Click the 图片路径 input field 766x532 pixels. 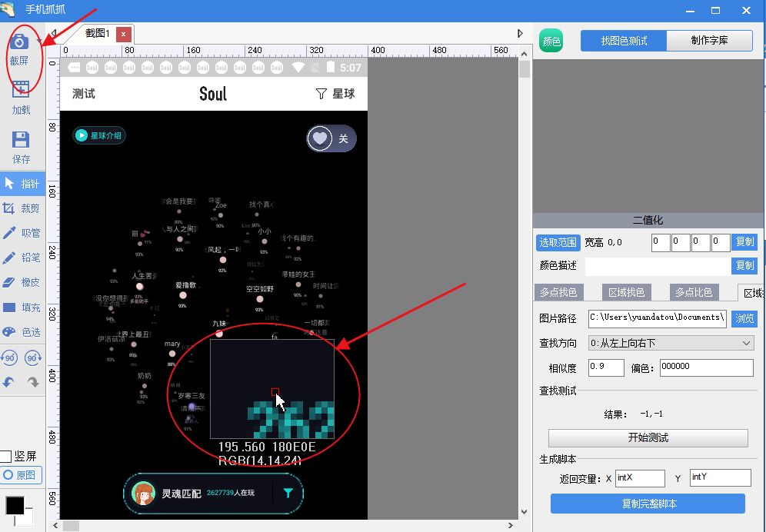coord(657,318)
